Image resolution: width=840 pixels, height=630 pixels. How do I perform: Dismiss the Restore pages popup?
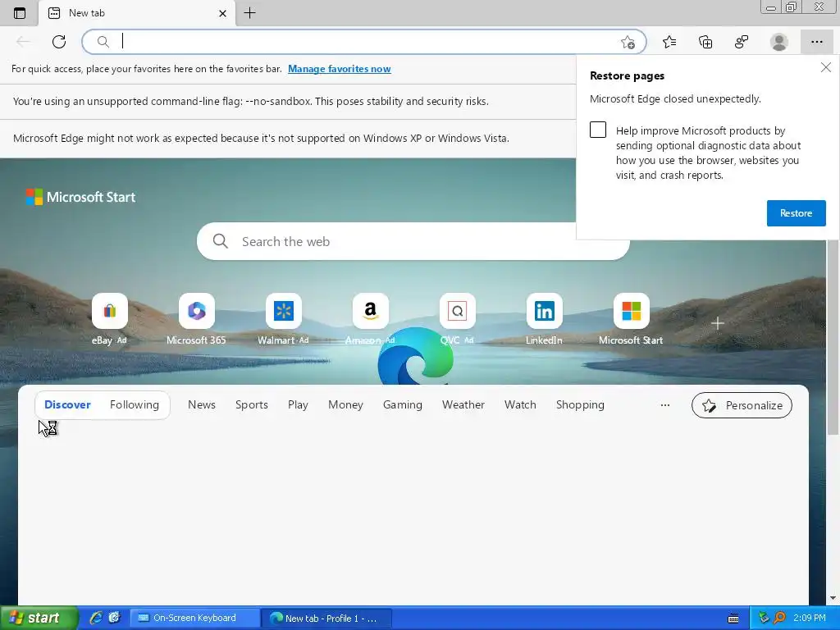point(825,67)
